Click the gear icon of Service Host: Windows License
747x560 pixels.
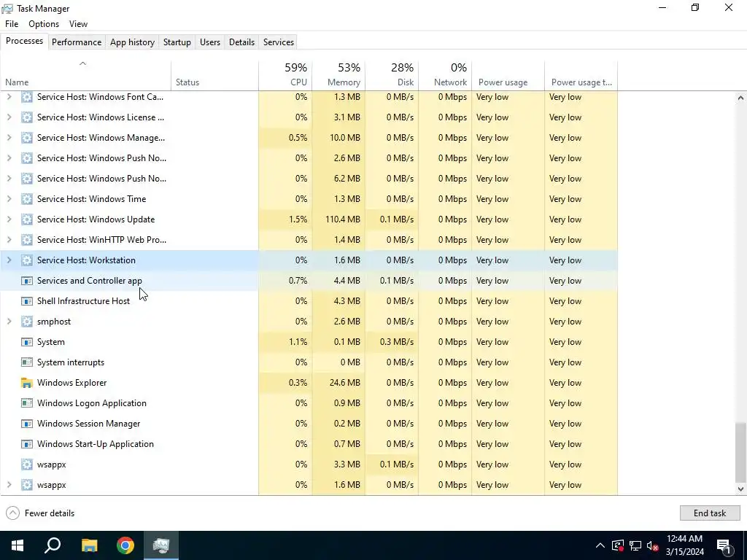pos(27,117)
